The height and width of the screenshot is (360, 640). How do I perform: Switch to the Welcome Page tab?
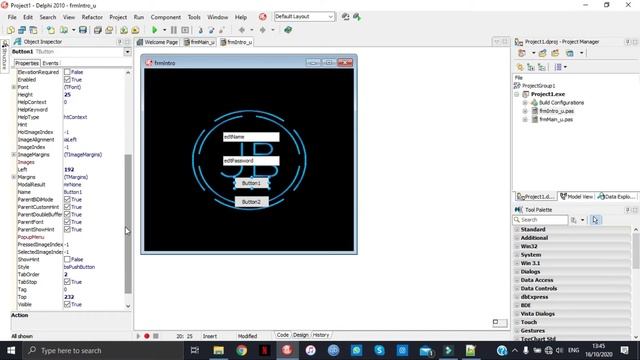point(158,42)
